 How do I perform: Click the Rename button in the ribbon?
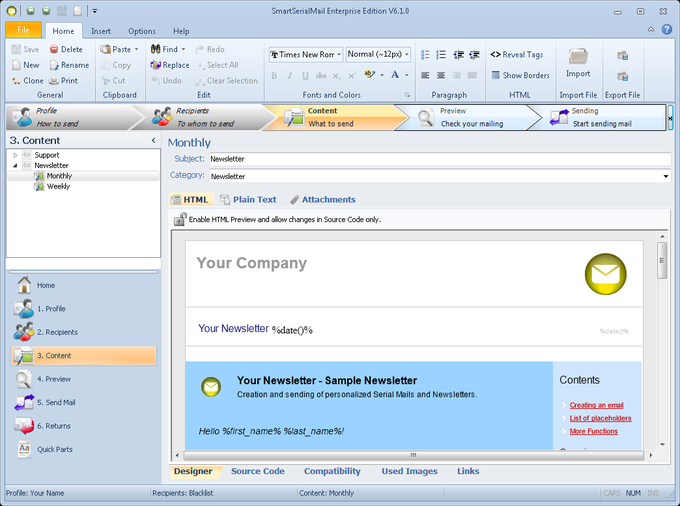tap(69, 65)
